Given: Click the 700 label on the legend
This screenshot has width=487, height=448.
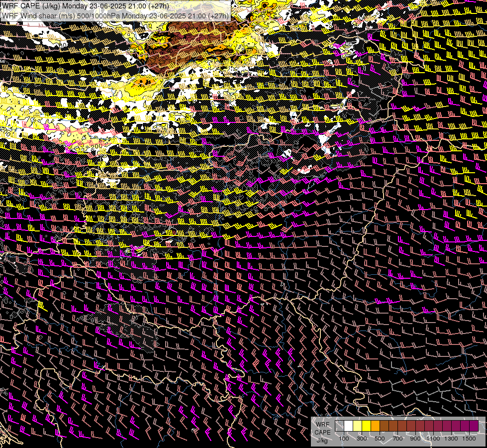Looking at the screenshot, I should pyautogui.click(x=397, y=439).
